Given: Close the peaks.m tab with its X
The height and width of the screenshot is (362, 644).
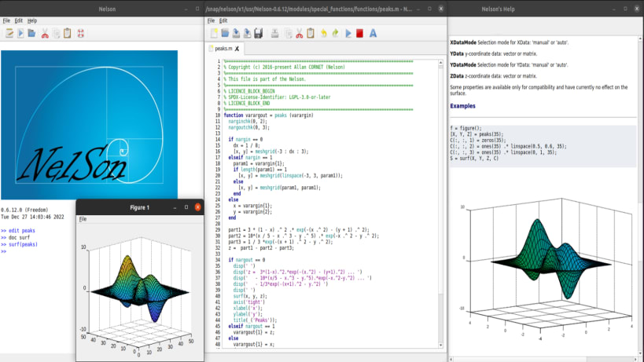Looking at the screenshot, I should (x=237, y=49).
